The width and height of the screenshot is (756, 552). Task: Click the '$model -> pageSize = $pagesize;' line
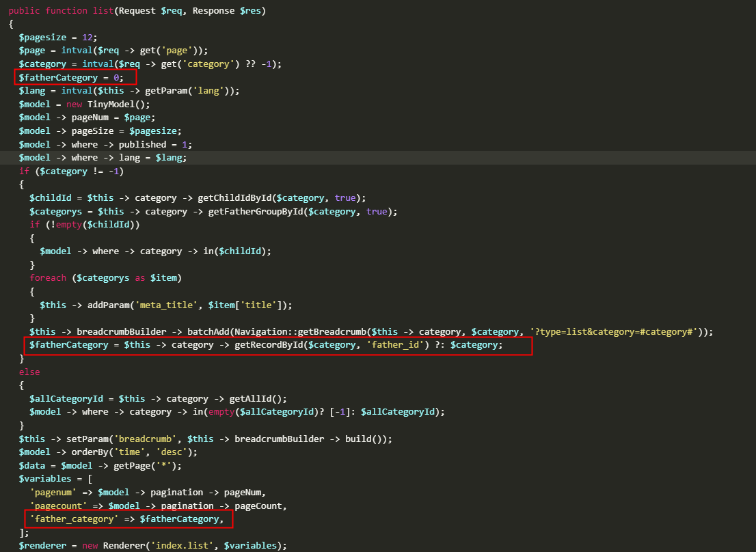[x=100, y=131]
